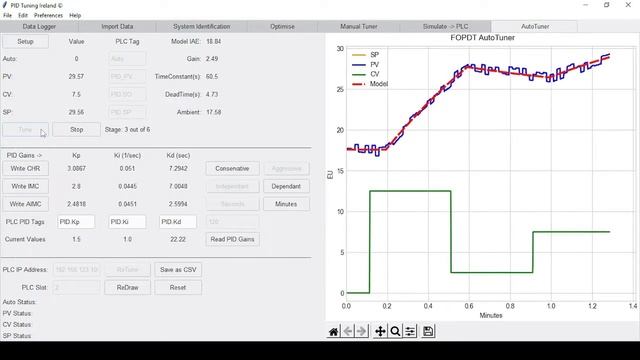This screenshot has width=640, height=360.
Task: Go back to previous plot view
Action: [x=348, y=331]
